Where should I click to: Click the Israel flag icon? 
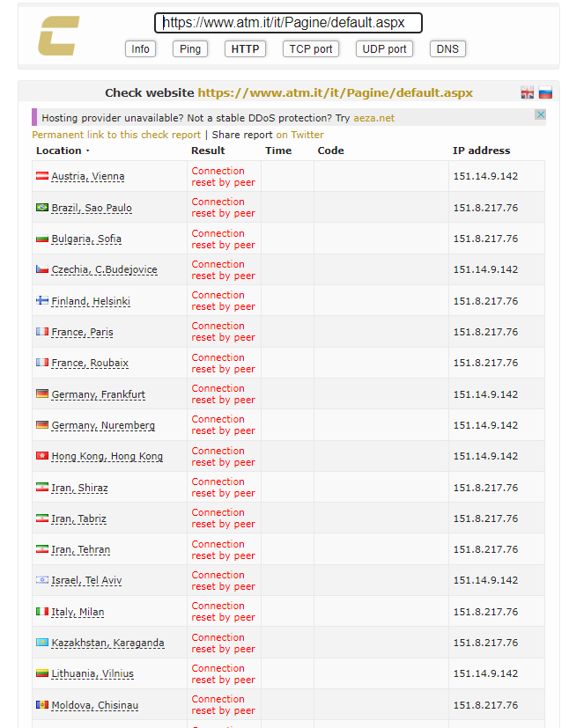(x=41, y=580)
